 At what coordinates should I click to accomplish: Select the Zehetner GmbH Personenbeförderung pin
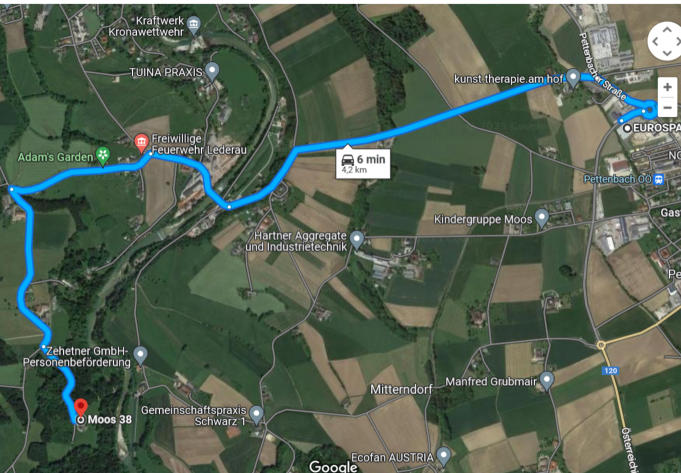pos(140,356)
